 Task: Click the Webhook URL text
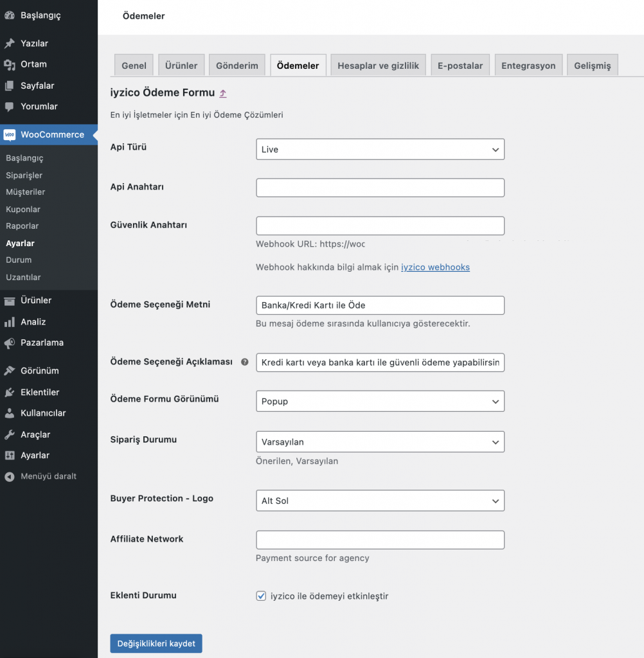[x=310, y=244]
